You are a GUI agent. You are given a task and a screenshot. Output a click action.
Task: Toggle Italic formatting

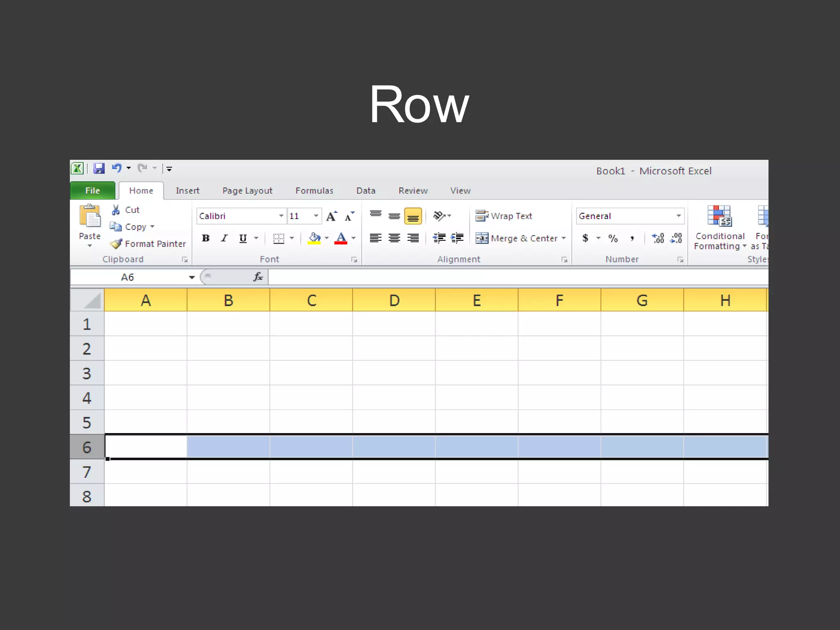pyautogui.click(x=224, y=238)
